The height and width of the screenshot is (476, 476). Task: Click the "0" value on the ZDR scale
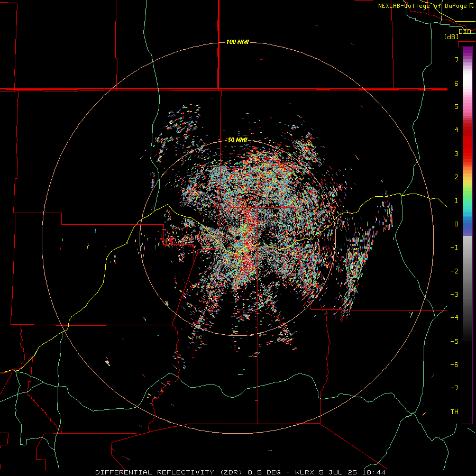(x=456, y=224)
